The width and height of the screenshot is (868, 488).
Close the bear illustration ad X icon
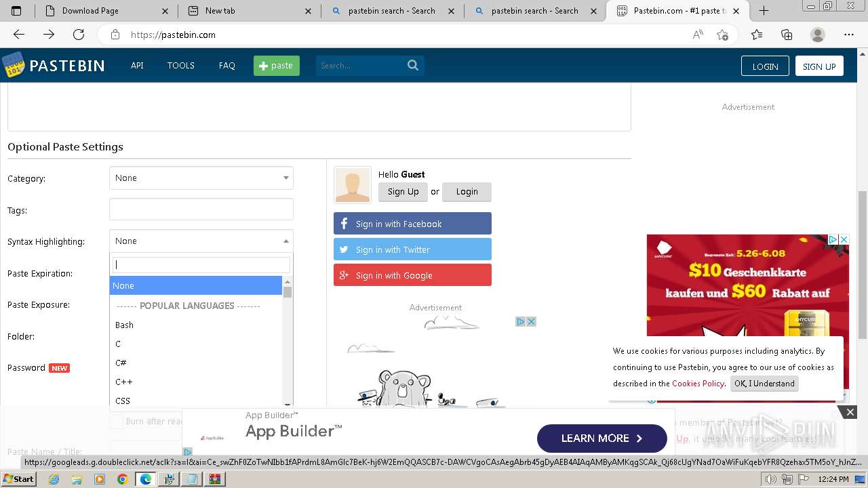pyautogui.click(x=532, y=321)
